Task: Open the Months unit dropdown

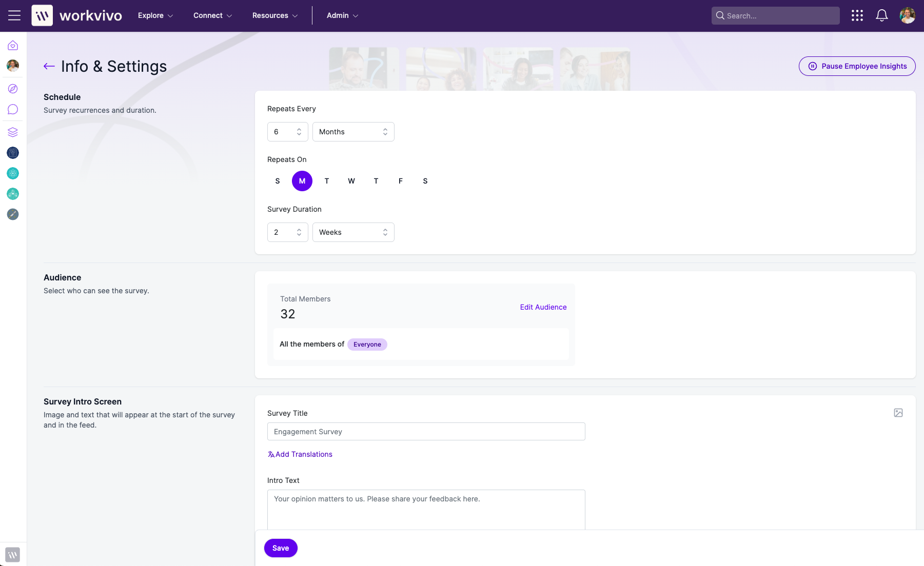Action: pos(353,132)
